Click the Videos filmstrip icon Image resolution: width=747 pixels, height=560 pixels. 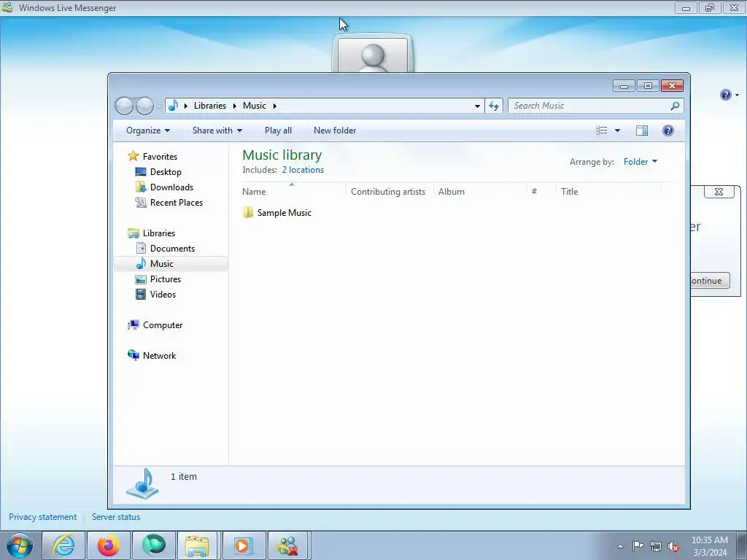[141, 295]
